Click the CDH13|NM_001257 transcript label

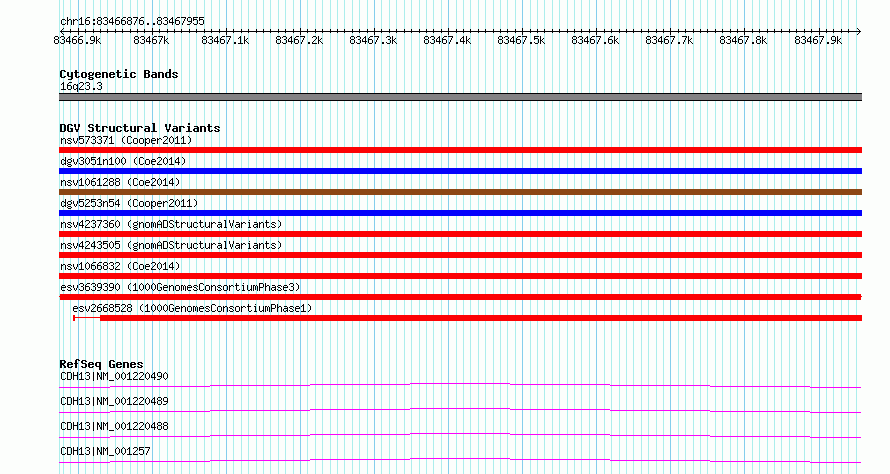[x=105, y=451]
